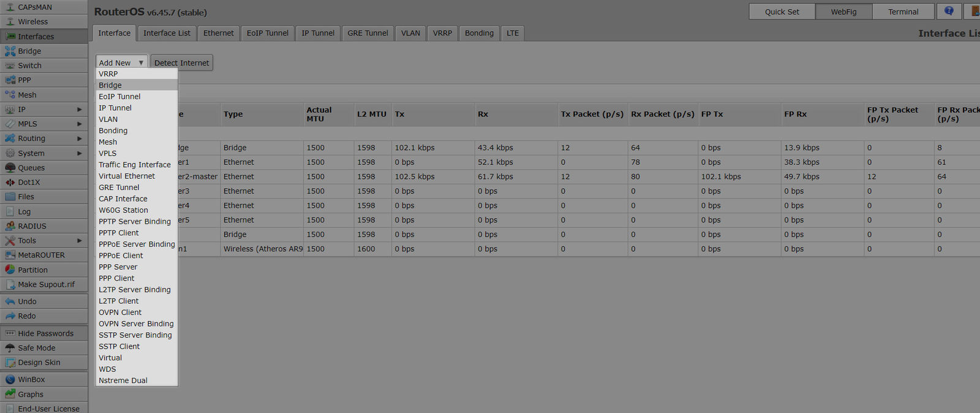Open the Terminal button
980x413 pixels.
[903, 12]
